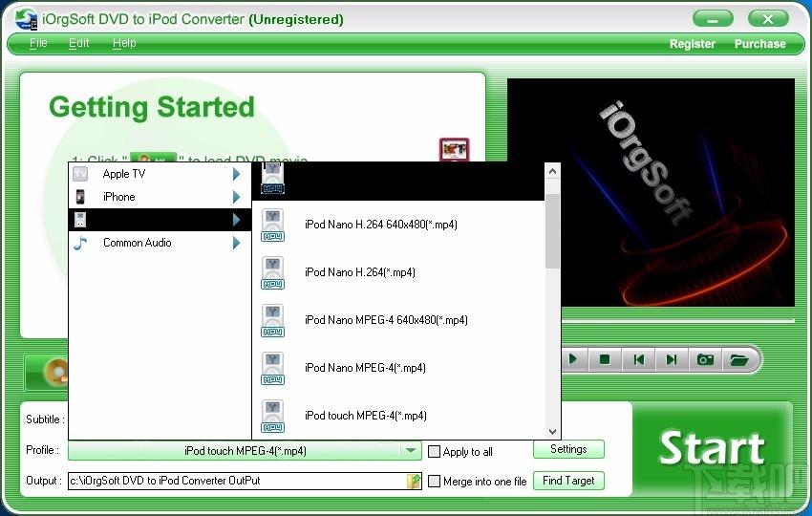Stop the preview playback
The height and width of the screenshot is (516, 812).
pos(604,359)
